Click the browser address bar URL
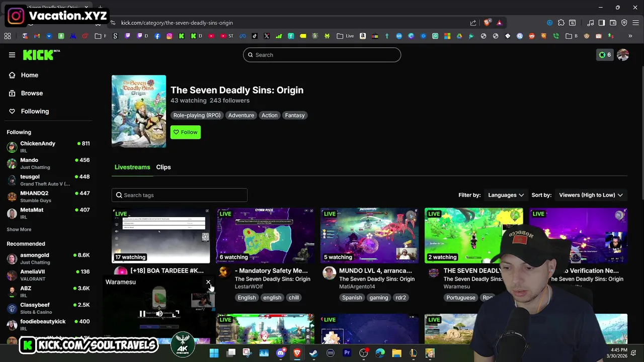The image size is (644, 362). (x=177, y=23)
